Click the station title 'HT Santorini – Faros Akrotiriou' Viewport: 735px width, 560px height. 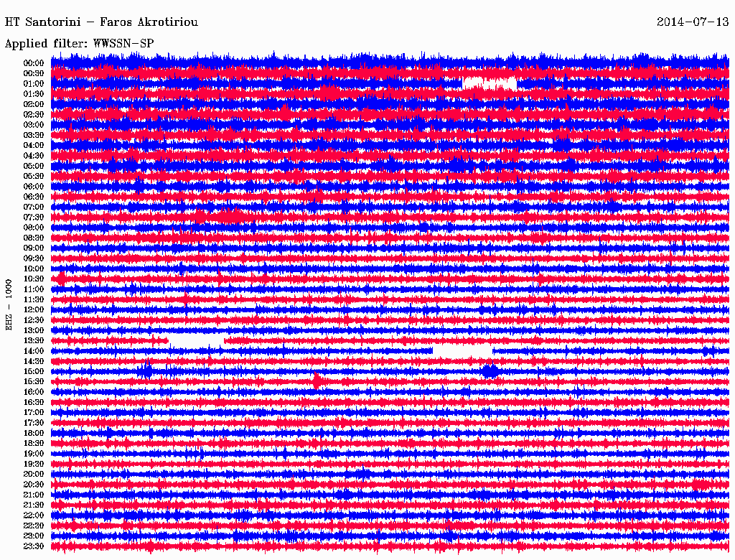click(x=101, y=22)
